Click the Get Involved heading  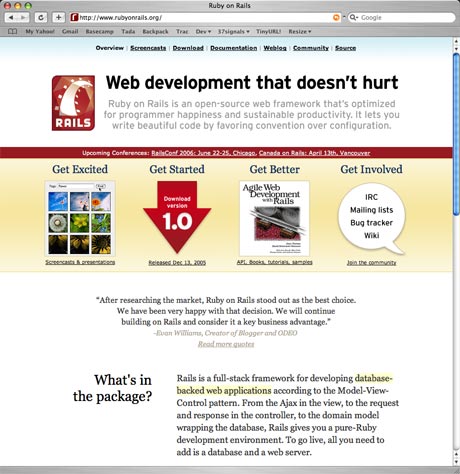[371, 169]
